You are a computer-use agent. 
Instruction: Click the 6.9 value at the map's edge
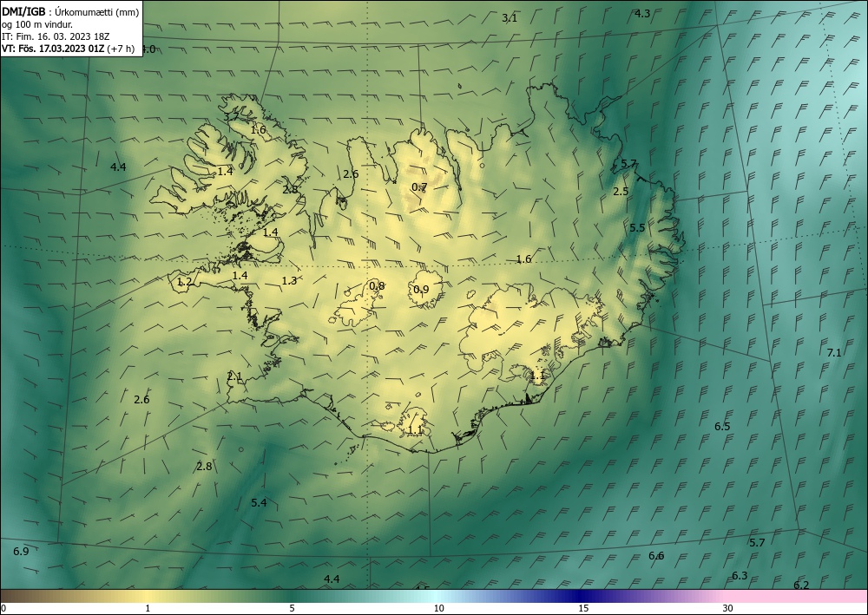[21, 552]
